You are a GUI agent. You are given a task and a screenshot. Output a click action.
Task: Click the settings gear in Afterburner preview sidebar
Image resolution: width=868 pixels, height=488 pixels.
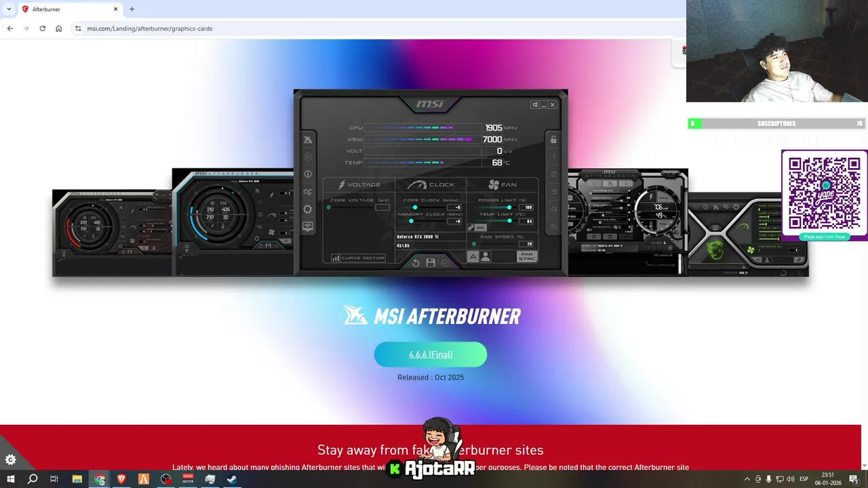click(308, 209)
